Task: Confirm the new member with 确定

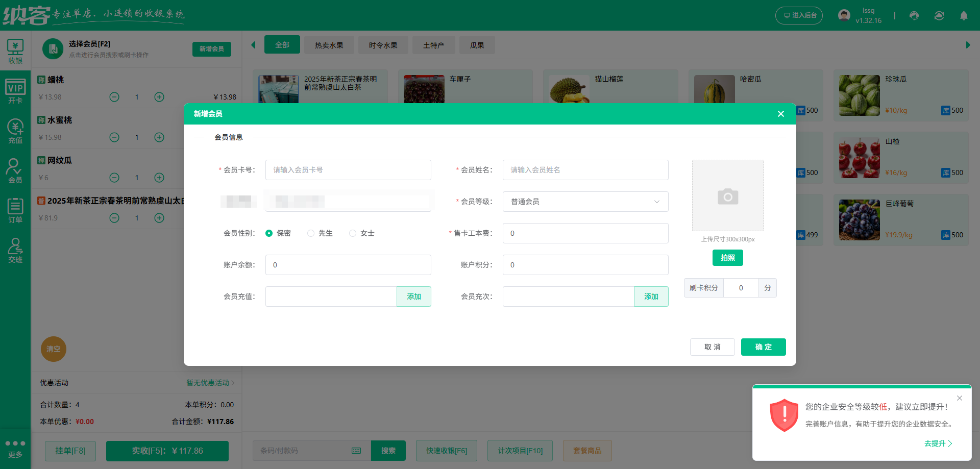Action: pos(763,347)
